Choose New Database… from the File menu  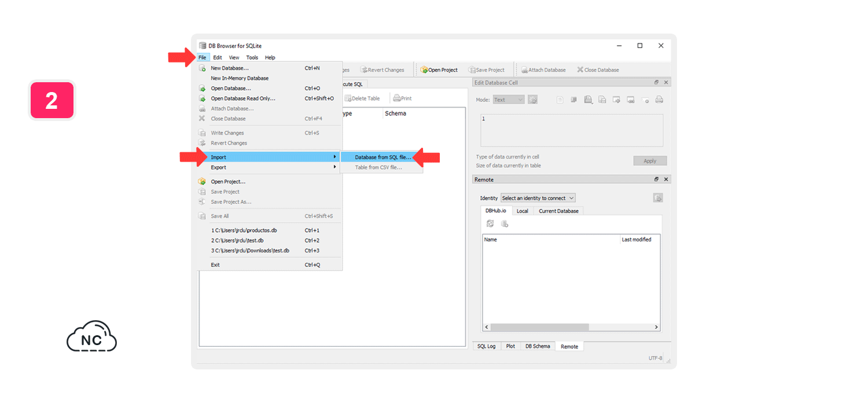(x=270, y=68)
